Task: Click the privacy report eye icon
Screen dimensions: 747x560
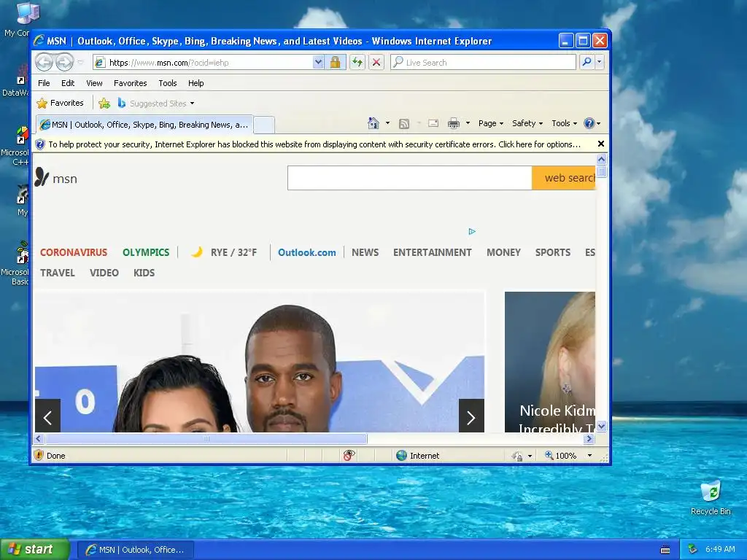Action: click(x=349, y=456)
